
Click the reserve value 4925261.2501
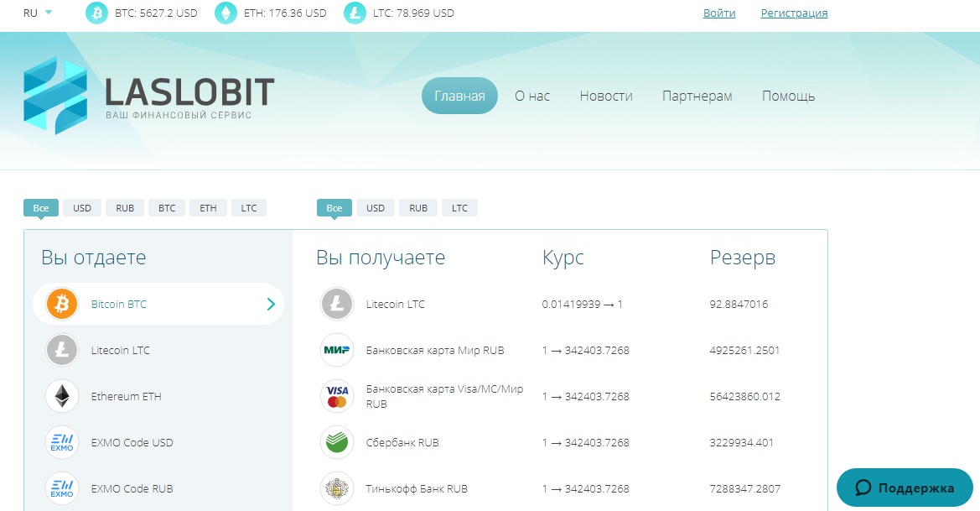click(x=744, y=350)
